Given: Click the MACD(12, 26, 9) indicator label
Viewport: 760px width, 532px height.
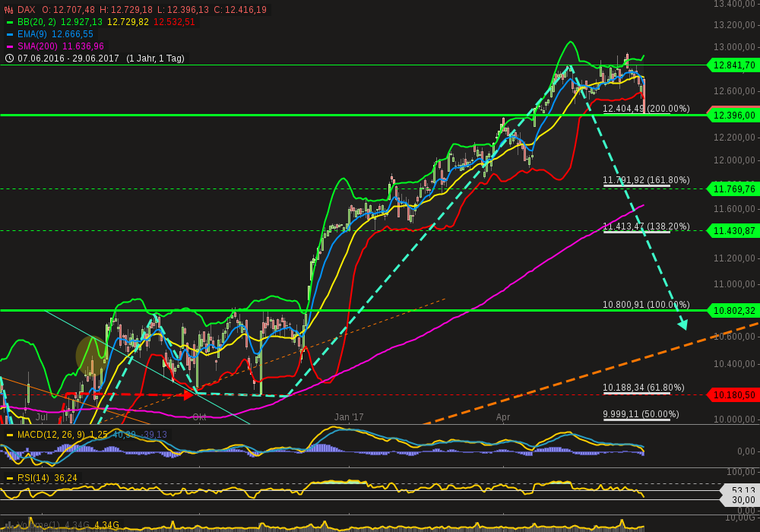Looking at the screenshot, I should [51, 435].
